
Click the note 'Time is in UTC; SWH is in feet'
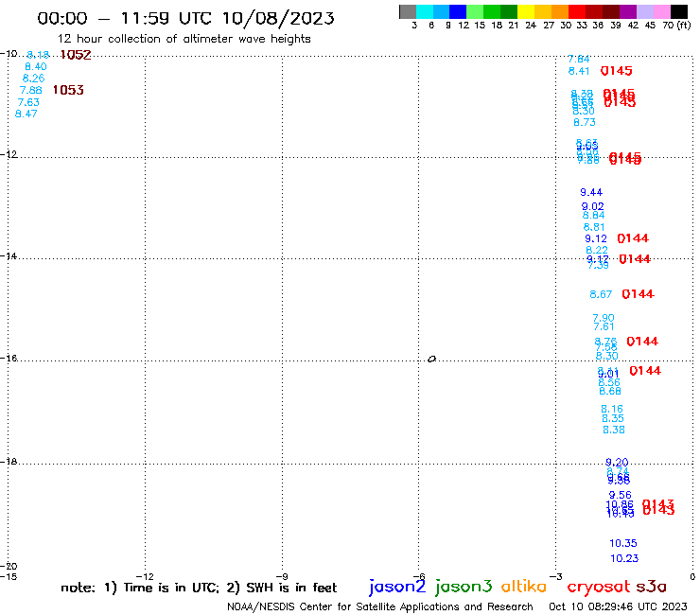199,588
